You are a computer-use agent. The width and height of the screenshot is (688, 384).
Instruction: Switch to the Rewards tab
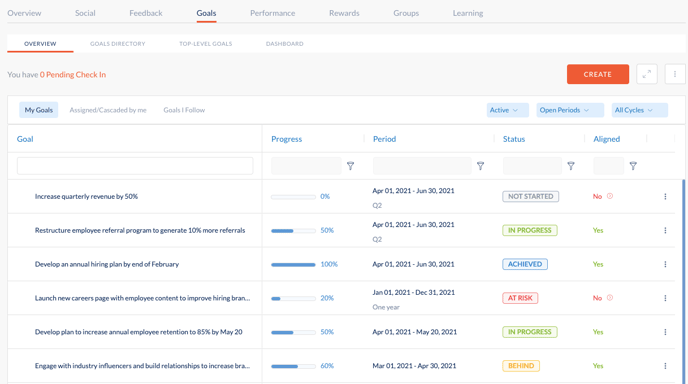point(344,13)
